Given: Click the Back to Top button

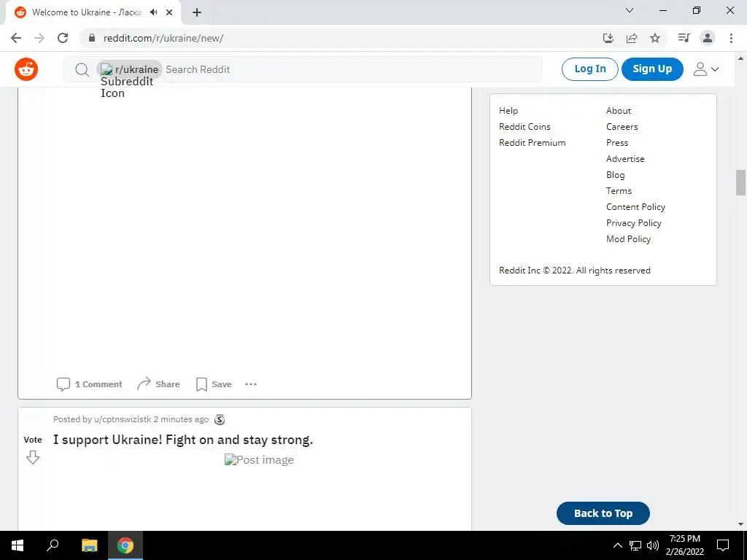Looking at the screenshot, I should pos(603,513).
